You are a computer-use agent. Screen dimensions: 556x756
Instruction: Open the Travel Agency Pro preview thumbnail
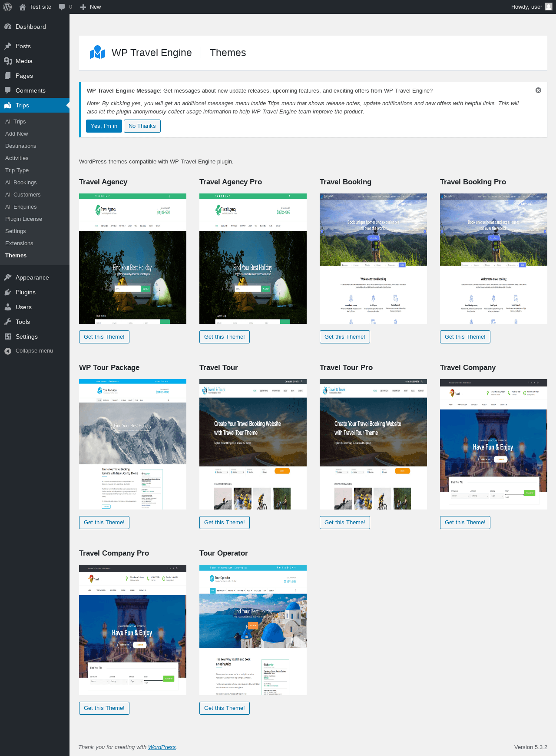pyautogui.click(x=253, y=259)
